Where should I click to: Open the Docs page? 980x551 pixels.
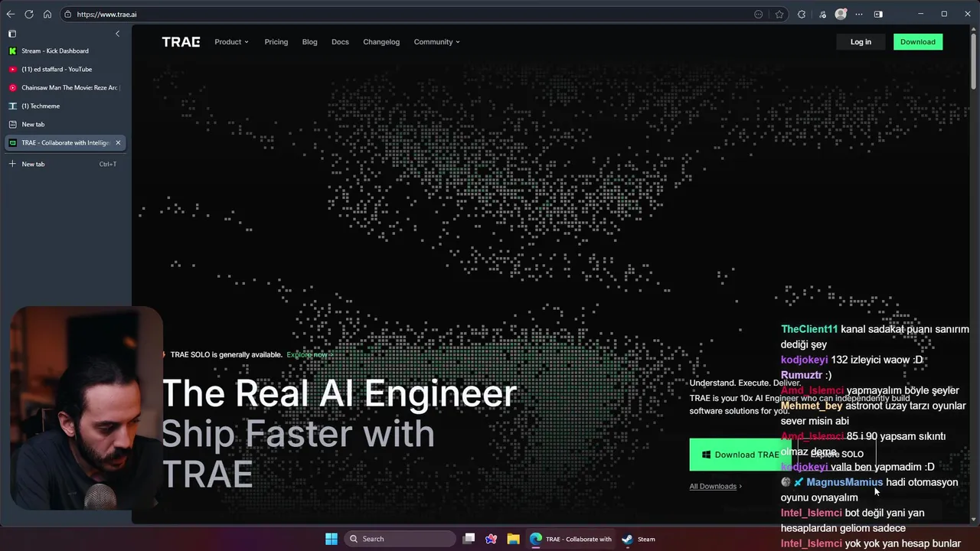pos(340,42)
